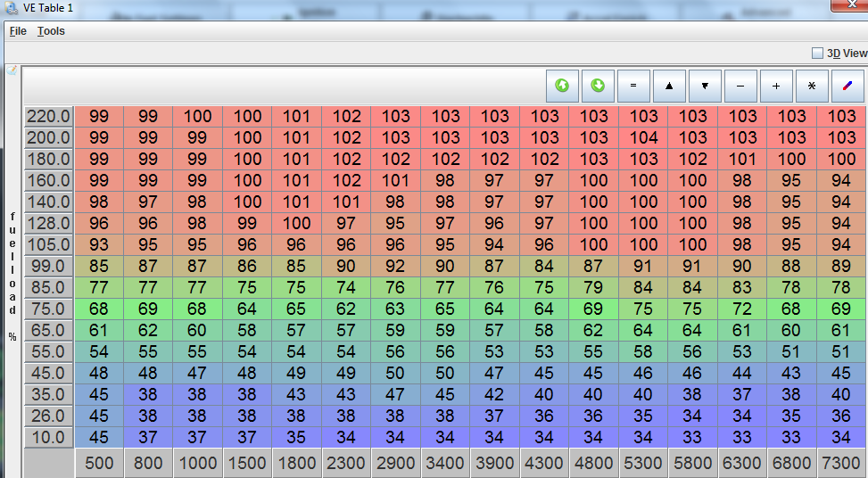
Task: Select the 6300 RPM column header
Action: [x=742, y=463]
